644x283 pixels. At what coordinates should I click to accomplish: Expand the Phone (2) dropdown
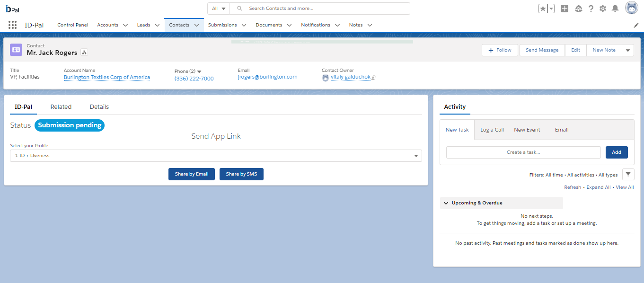click(199, 71)
